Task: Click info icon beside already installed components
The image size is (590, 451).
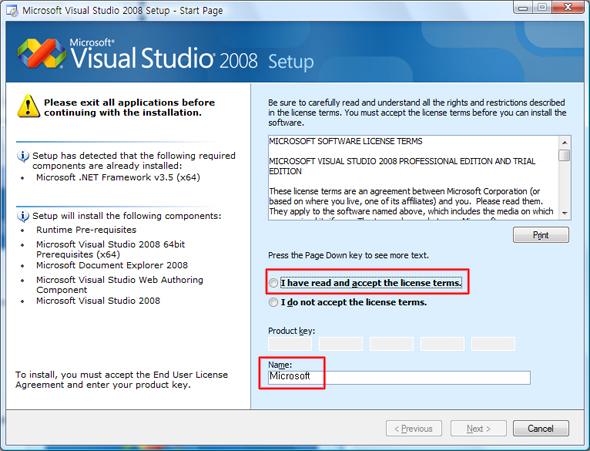Action: pos(23,156)
